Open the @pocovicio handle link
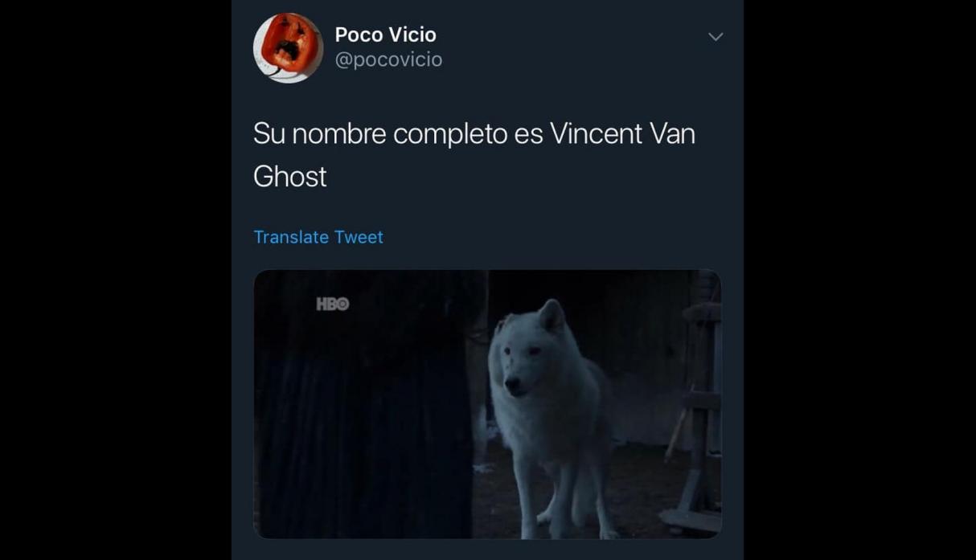The image size is (976, 560). click(x=388, y=60)
